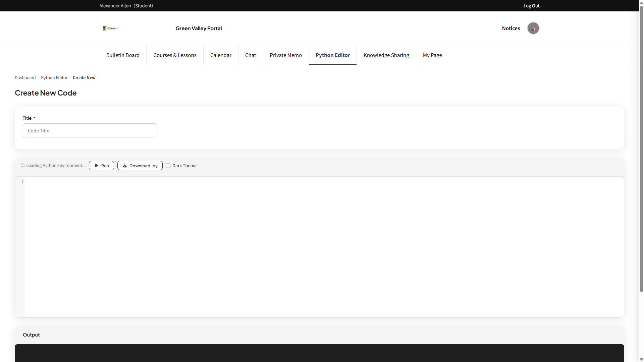The height and width of the screenshot is (362, 644).
Task: Click the black Output console area
Action: click(319, 353)
